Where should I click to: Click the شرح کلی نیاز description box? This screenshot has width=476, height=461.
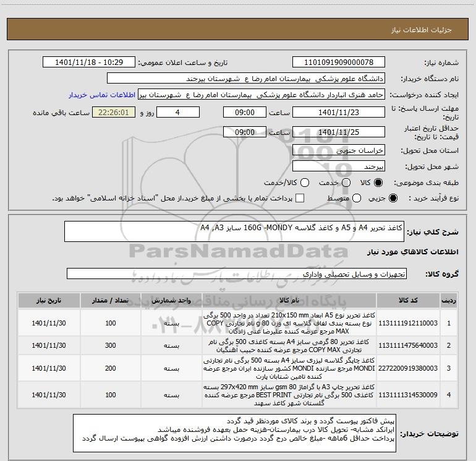(234, 231)
